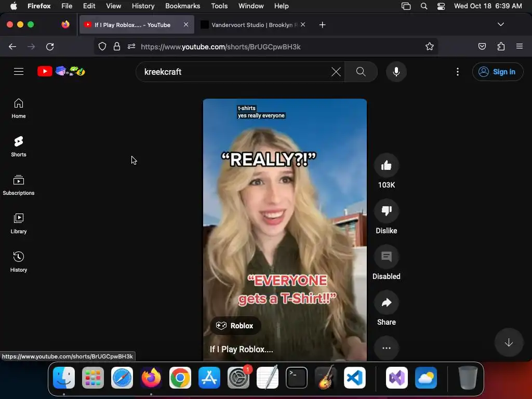Open Safari from the Dock
Viewport: 532px width, 399px height.
click(122, 378)
